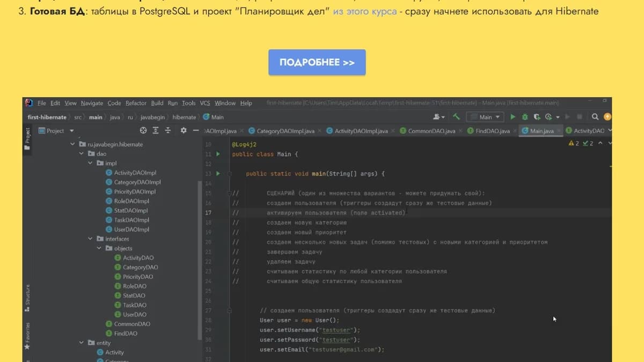
Task: Click the 'main' breadcrumb in navigation bar
Action: [96, 117]
